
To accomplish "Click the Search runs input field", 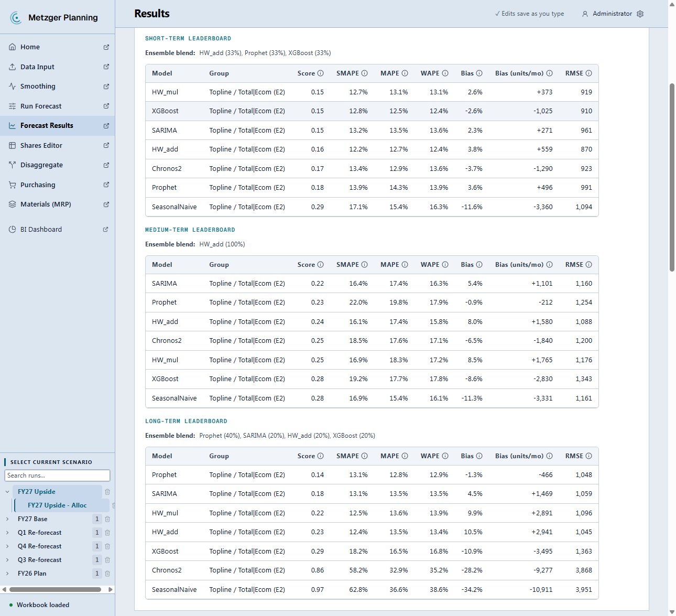I will (x=58, y=475).
